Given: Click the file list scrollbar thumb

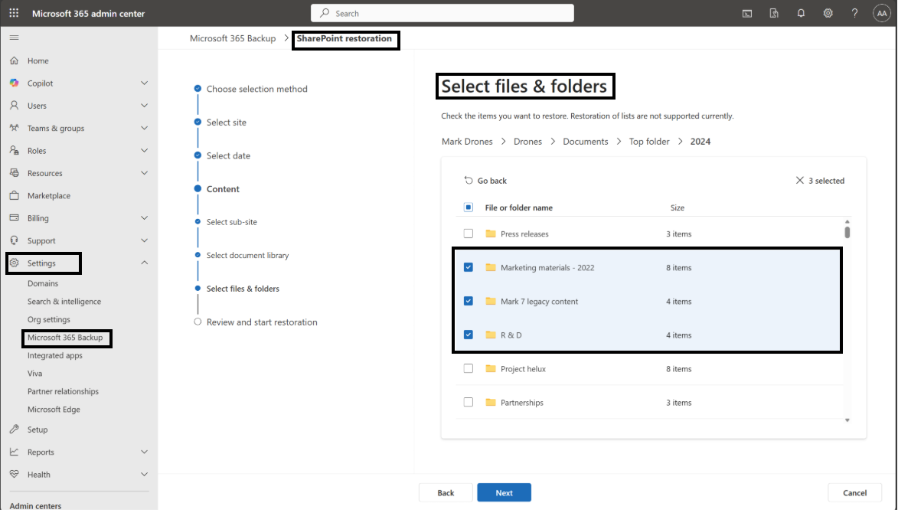Looking at the screenshot, I should [x=847, y=232].
